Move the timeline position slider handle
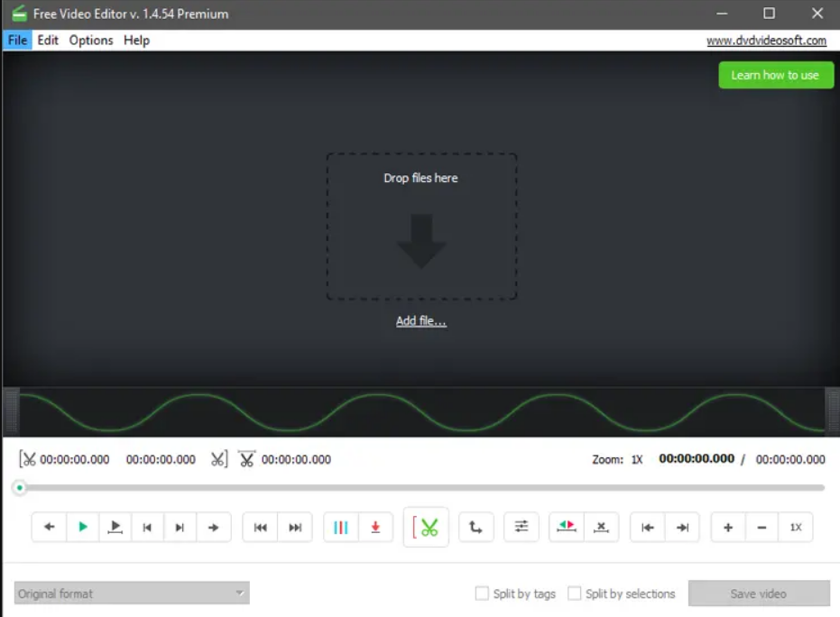Viewport: 840px width, 617px height. (x=20, y=487)
